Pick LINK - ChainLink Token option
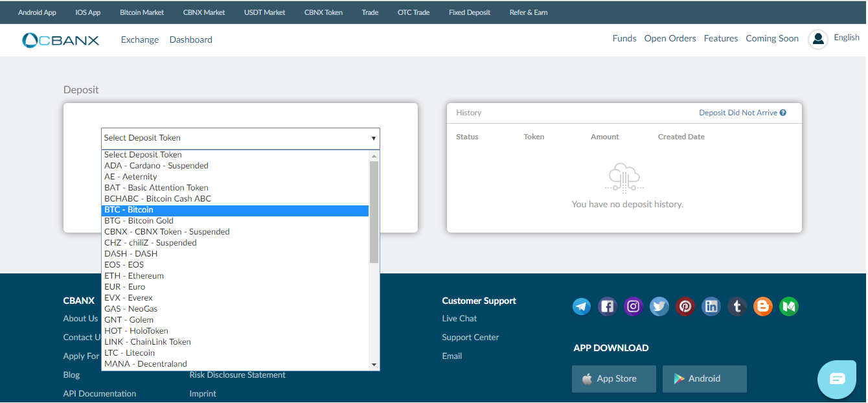Viewport: 868px width, 403px height. click(235, 342)
